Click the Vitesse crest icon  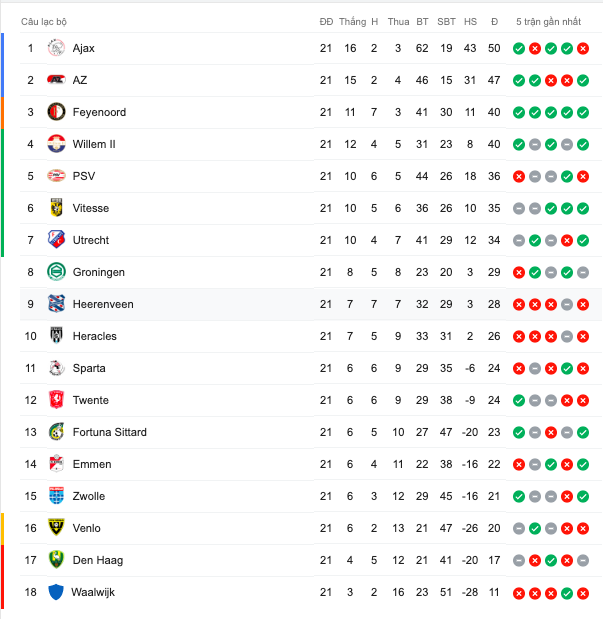(56, 208)
